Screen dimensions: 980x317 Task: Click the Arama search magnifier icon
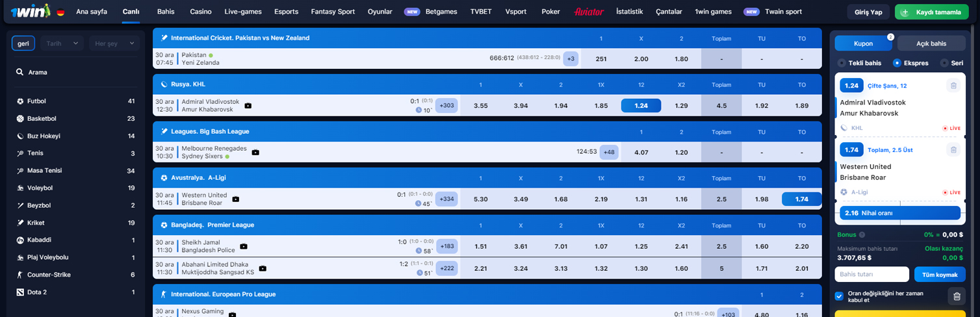[20, 72]
